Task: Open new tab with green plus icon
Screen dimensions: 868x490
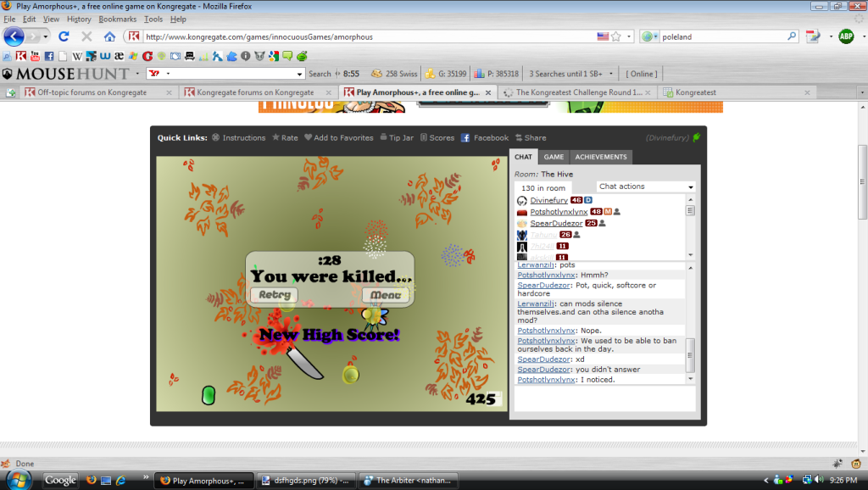Action: click(10, 92)
